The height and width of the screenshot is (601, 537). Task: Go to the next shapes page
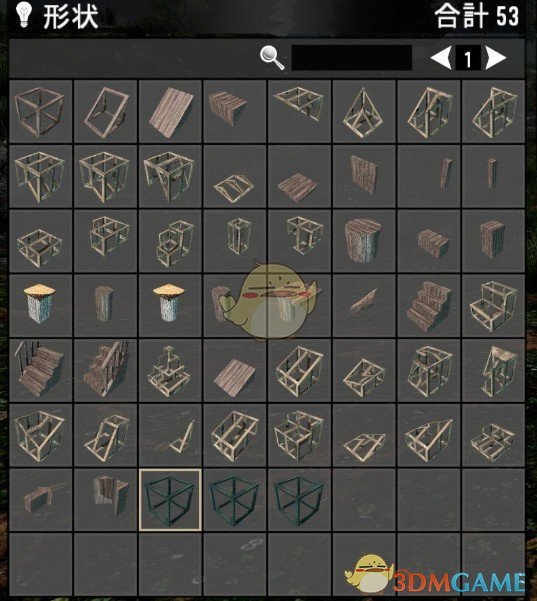point(496,58)
